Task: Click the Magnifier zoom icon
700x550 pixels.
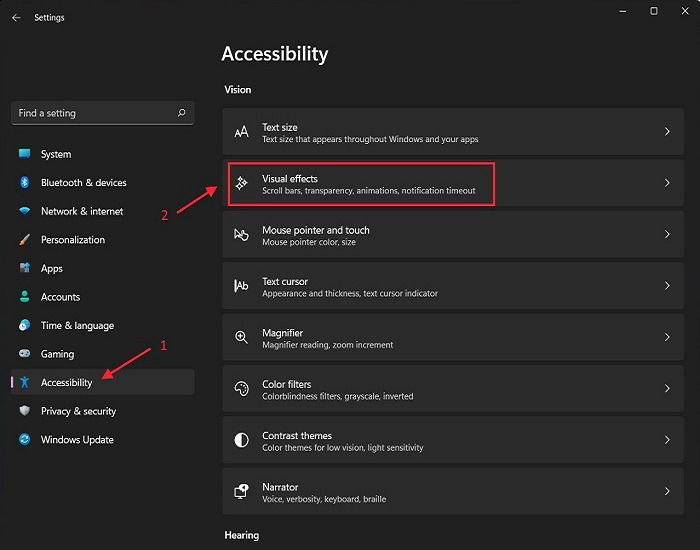Action: (242, 337)
